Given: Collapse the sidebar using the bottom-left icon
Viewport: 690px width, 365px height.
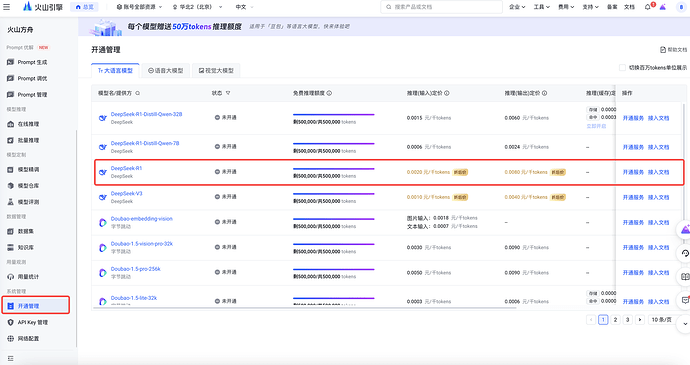Looking at the screenshot, I should (x=11, y=358).
